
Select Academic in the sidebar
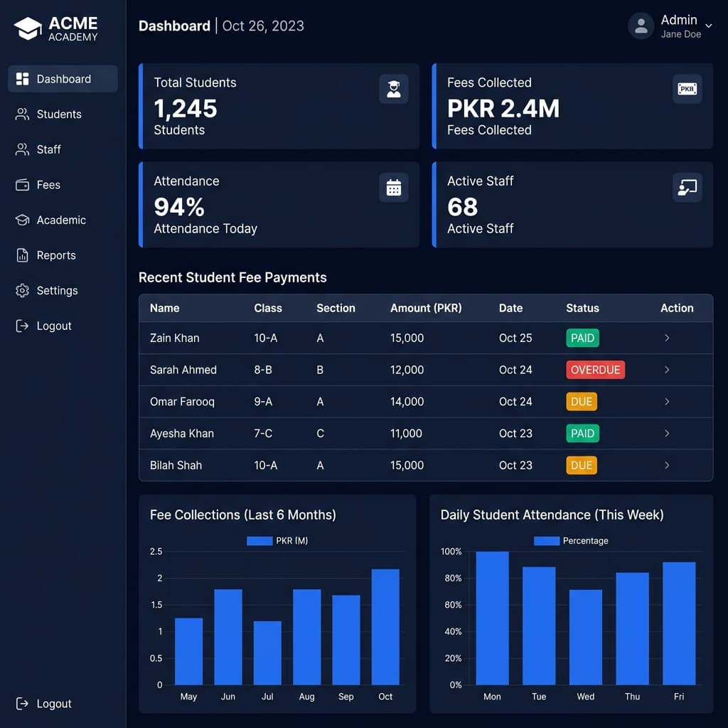point(63,220)
